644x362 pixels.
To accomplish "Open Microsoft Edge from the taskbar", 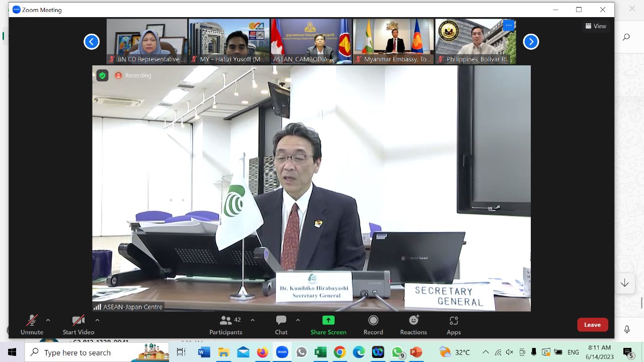I will 359,352.
